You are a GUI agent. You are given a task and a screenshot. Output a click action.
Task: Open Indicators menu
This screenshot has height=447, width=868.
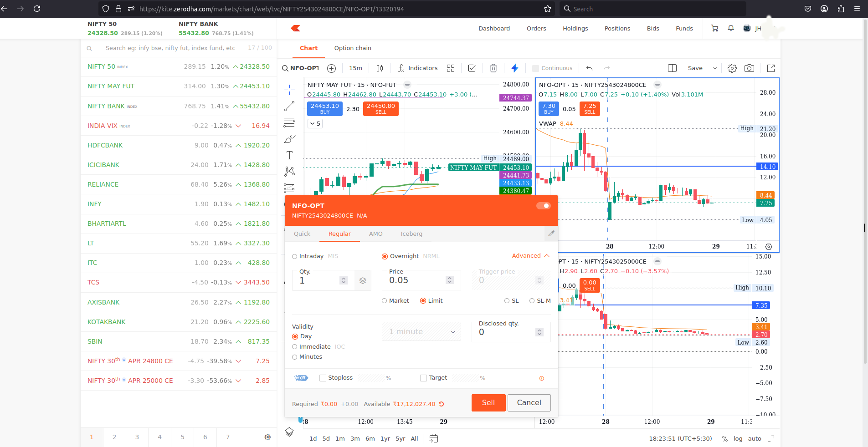tap(418, 68)
